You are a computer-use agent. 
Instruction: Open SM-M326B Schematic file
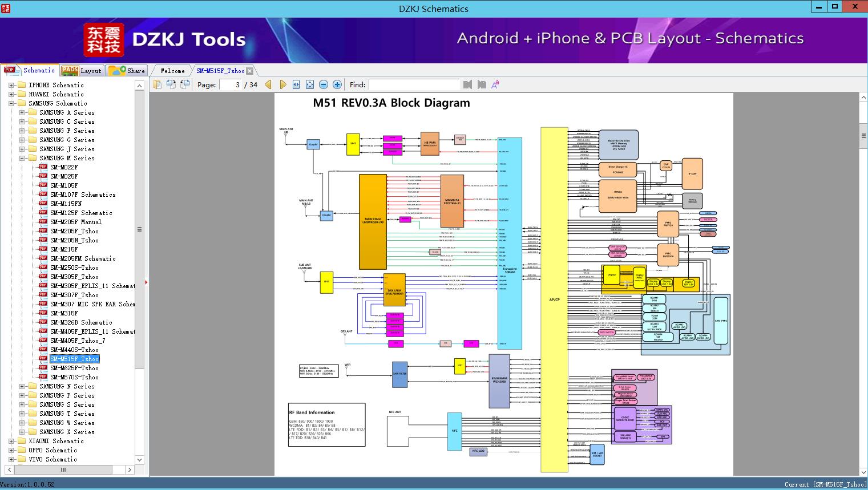click(x=81, y=322)
